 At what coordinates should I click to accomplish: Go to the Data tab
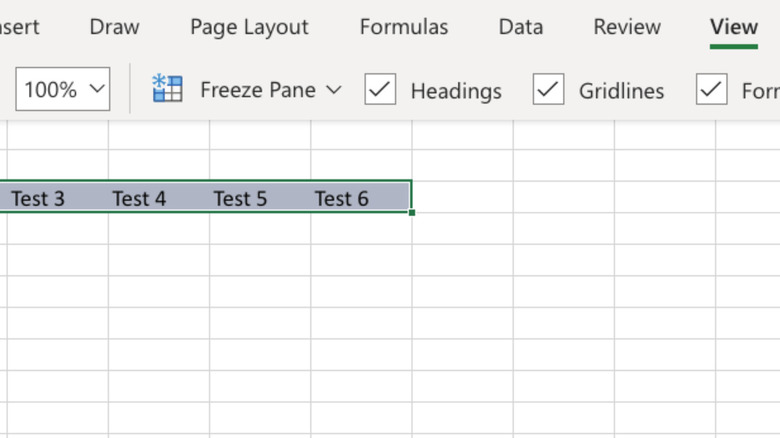tap(520, 27)
